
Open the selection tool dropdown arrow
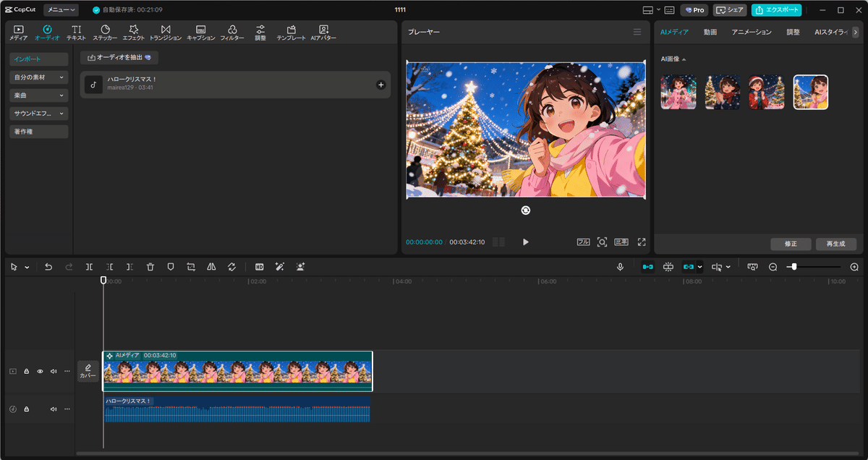[x=27, y=267]
